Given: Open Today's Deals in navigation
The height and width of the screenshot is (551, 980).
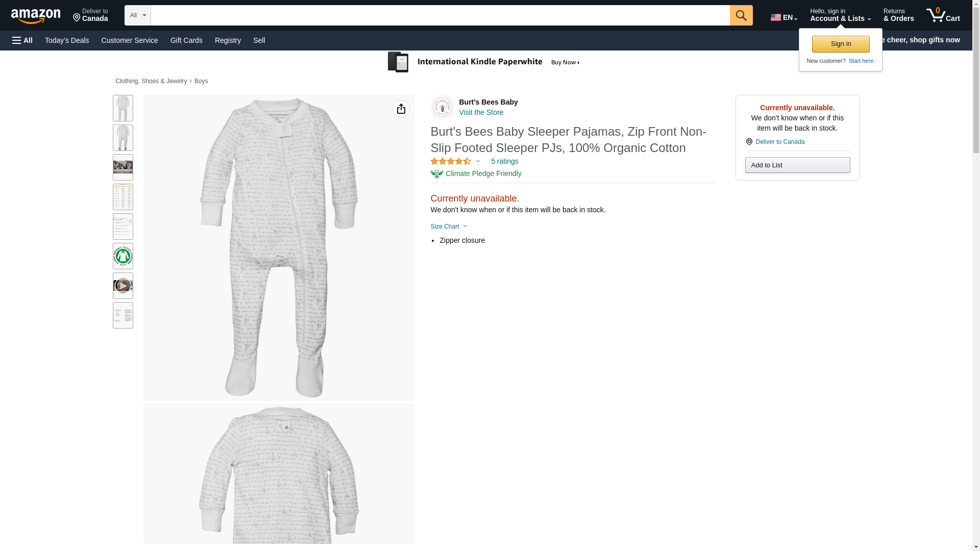Looking at the screenshot, I should coord(67,40).
